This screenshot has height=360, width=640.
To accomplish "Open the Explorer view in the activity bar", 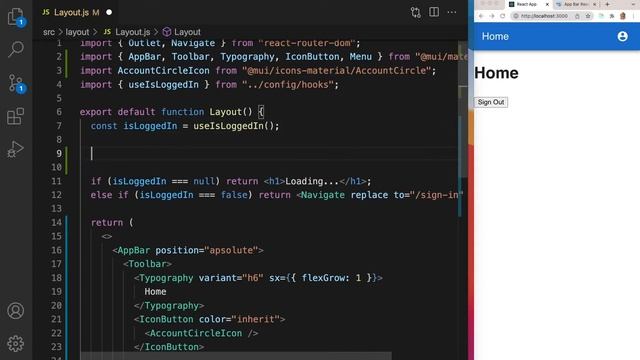I will pos(16,17).
